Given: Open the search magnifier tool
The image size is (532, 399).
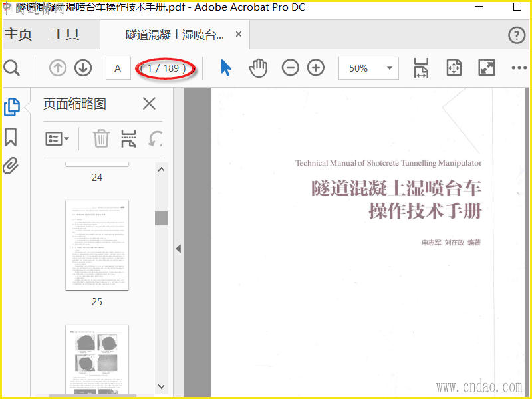Looking at the screenshot, I should tap(12, 68).
